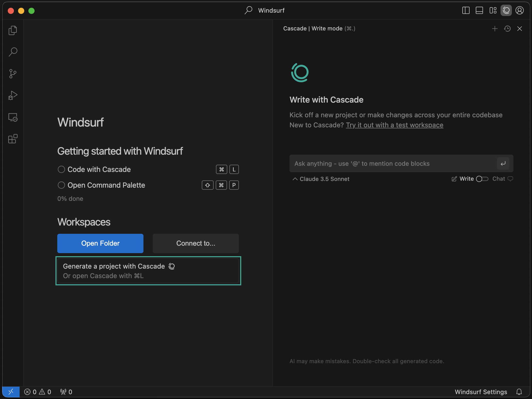532x399 pixels.
Task: Open the Explorer view in activity bar
Action: tap(13, 30)
